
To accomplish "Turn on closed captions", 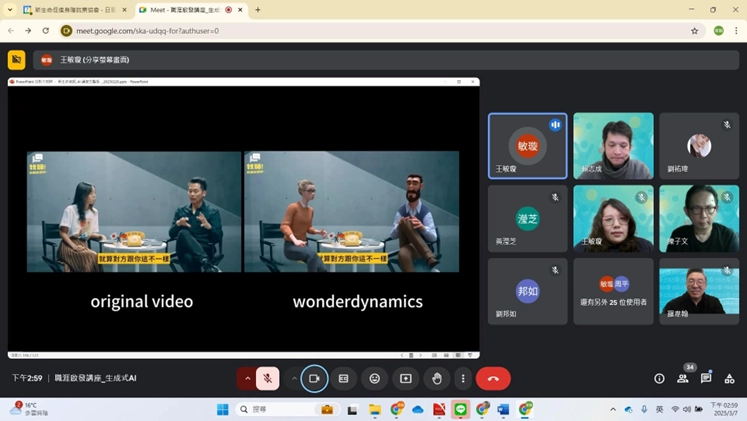I will click(x=343, y=379).
